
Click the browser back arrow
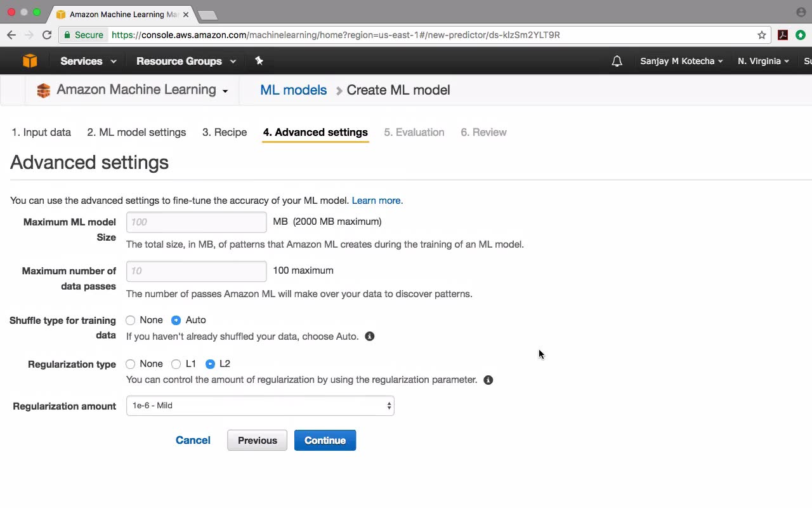coord(11,35)
